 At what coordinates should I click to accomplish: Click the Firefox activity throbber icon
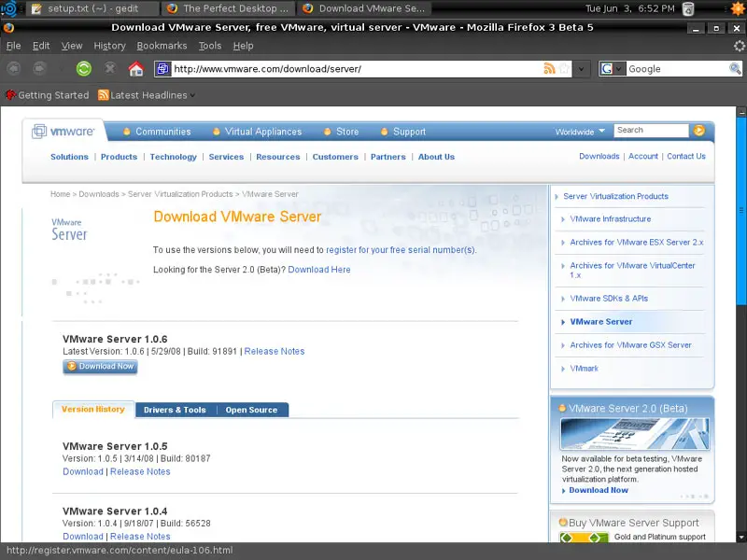click(x=739, y=46)
